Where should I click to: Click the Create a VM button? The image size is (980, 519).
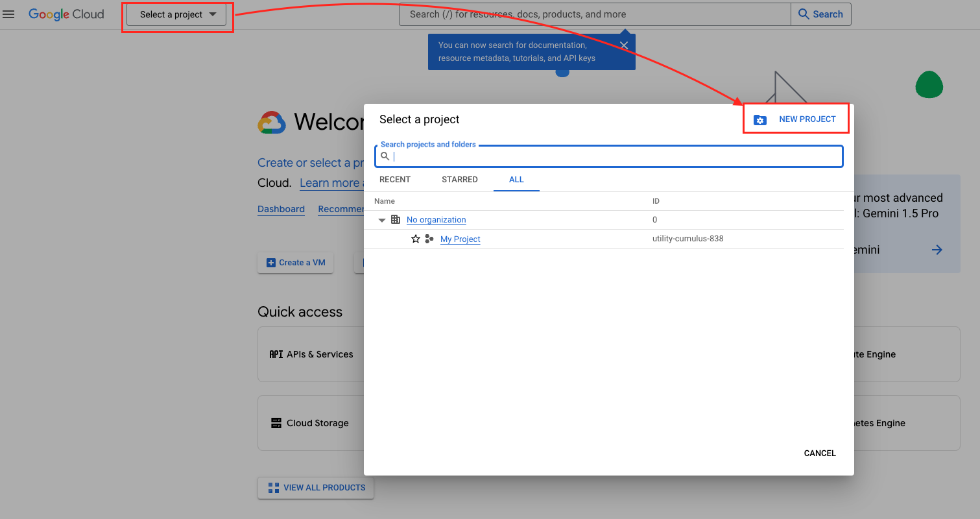pos(296,263)
